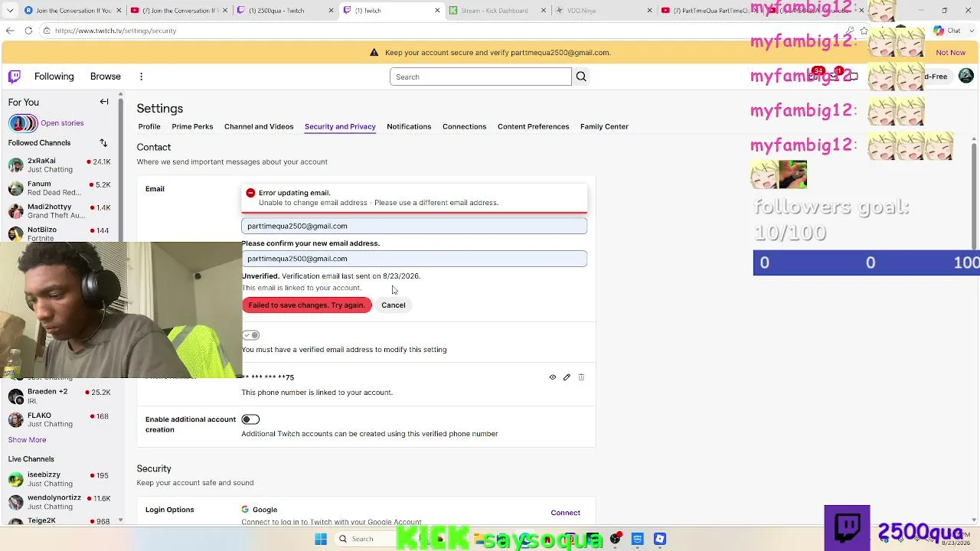Click the warning icon in verify banner
This screenshot has width=980, height=551.
[374, 53]
